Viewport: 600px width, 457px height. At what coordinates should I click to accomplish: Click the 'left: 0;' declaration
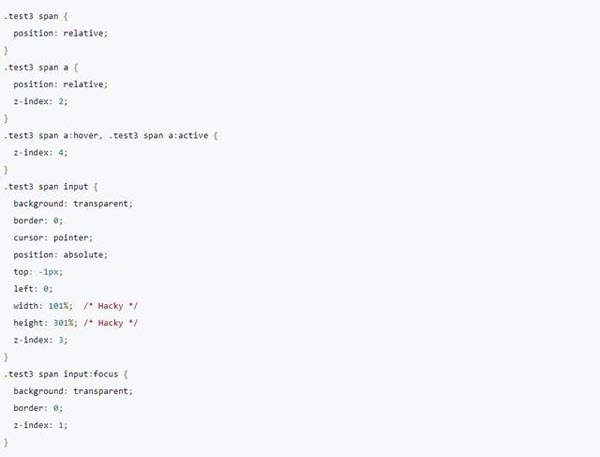[x=33, y=289]
